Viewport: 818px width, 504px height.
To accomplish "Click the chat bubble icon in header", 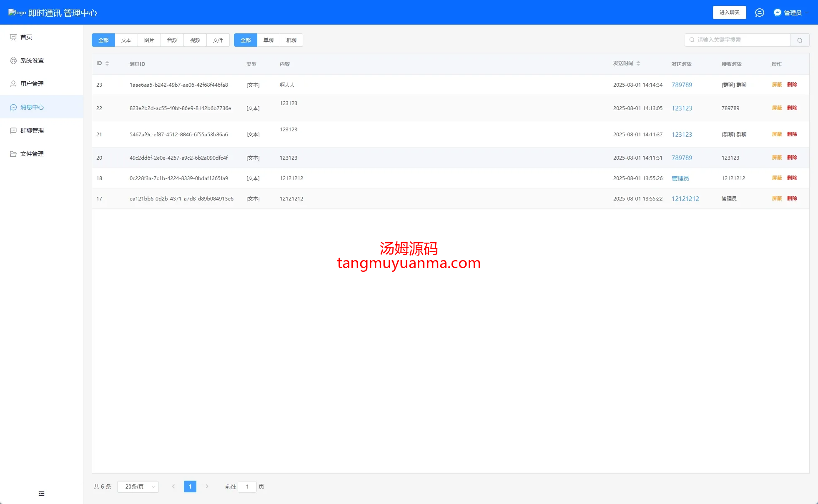I will tap(760, 13).
